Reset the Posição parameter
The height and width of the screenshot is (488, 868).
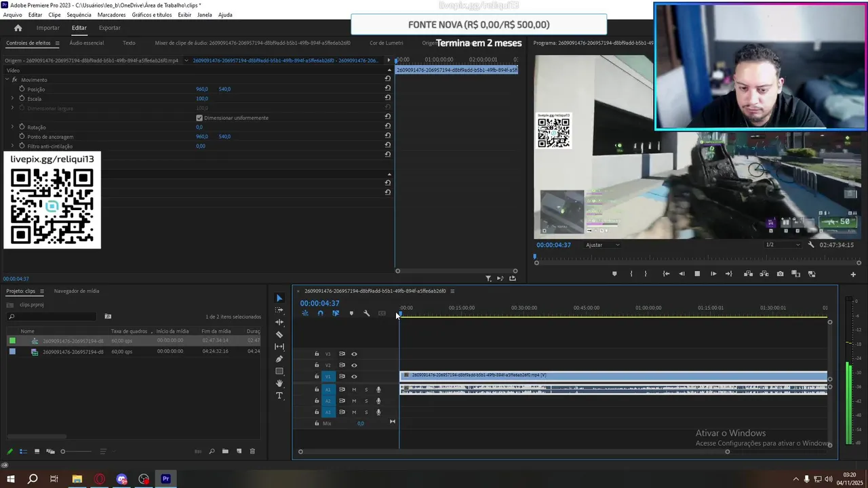(388, 89)
